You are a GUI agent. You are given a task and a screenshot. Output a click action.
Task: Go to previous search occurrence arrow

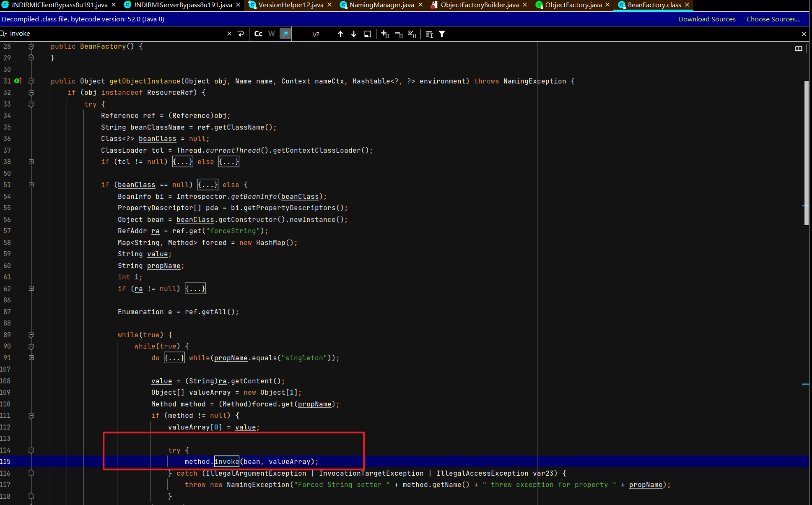[340, 34]
